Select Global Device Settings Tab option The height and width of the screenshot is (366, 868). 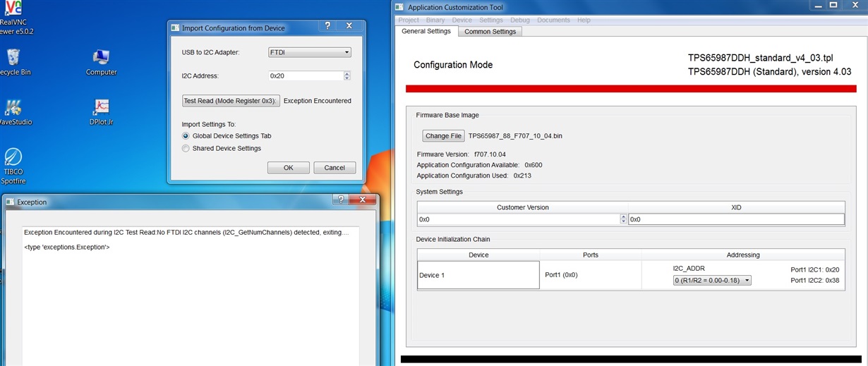[x=186, y=135]
